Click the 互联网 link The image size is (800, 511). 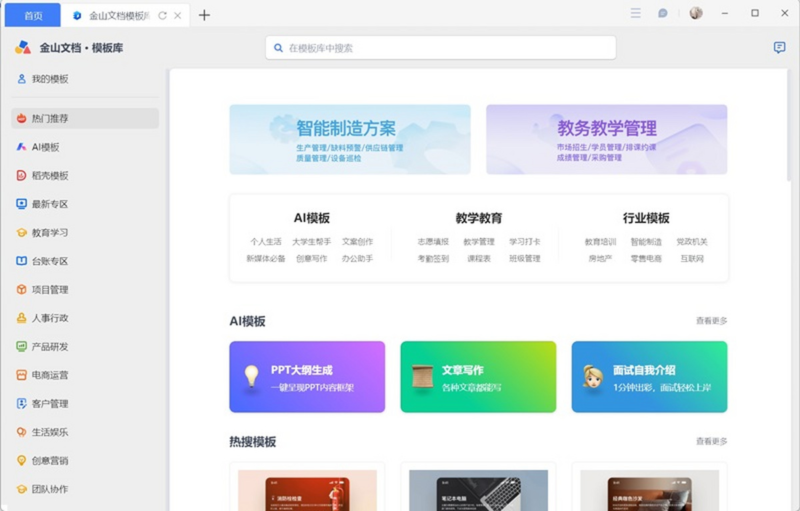[x=692, y=258]
